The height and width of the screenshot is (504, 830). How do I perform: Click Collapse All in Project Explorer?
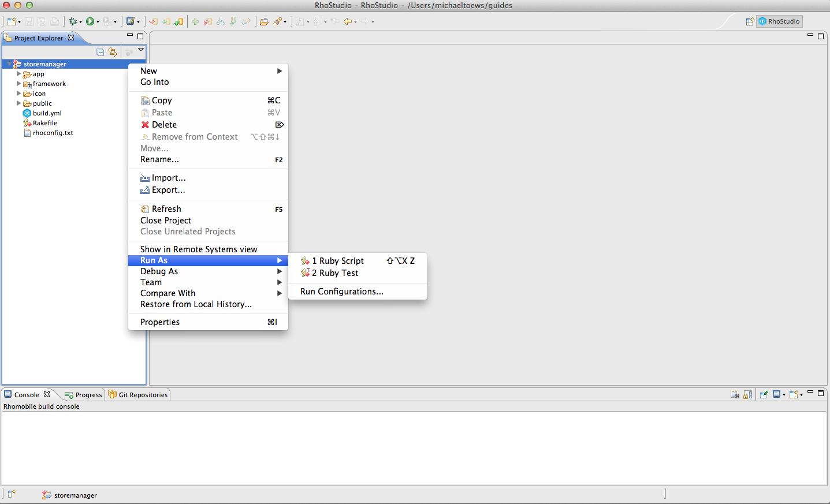tap(101, 52)
